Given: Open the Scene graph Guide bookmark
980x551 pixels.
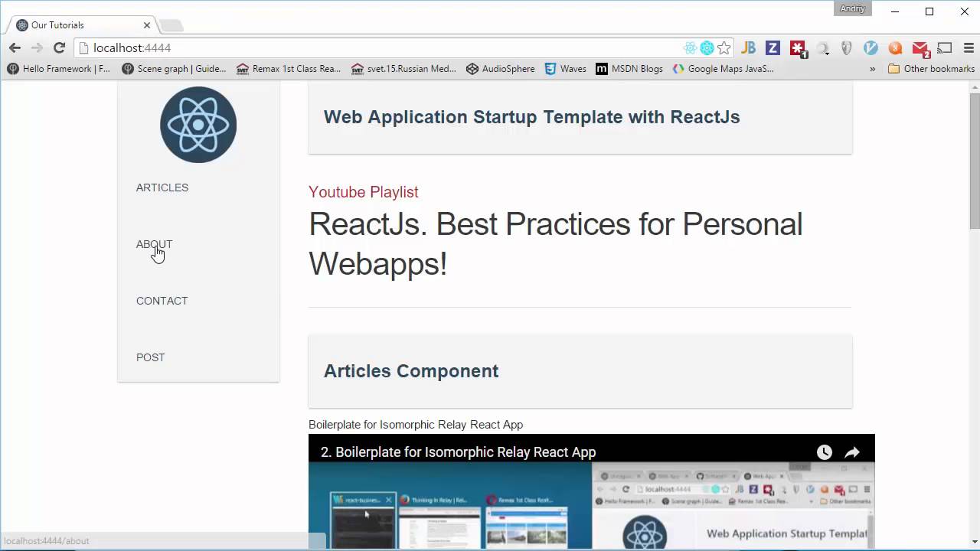Looking at the screenshot, I should pos(175,69).
